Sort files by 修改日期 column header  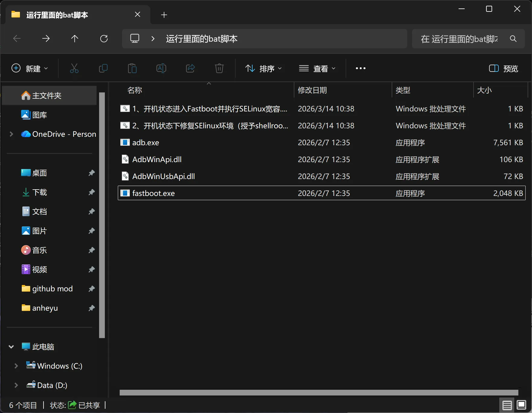click(x=312, y=90)
